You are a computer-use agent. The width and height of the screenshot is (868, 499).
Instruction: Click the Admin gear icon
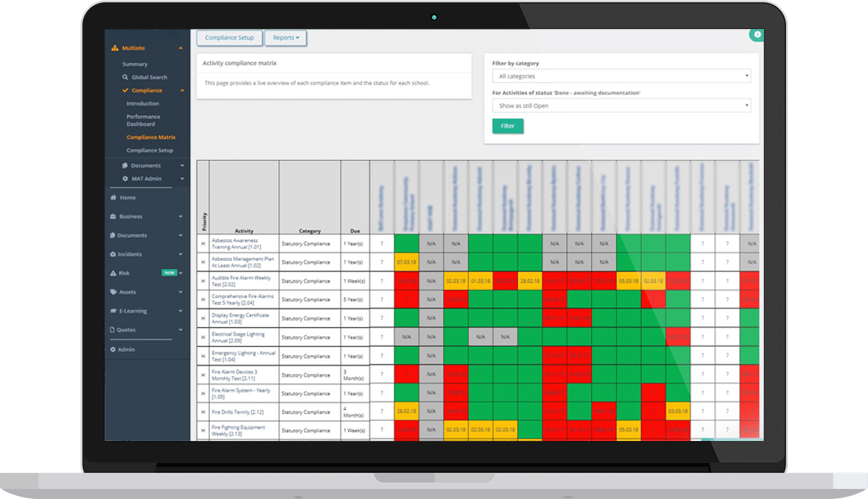tap(114, 349)
